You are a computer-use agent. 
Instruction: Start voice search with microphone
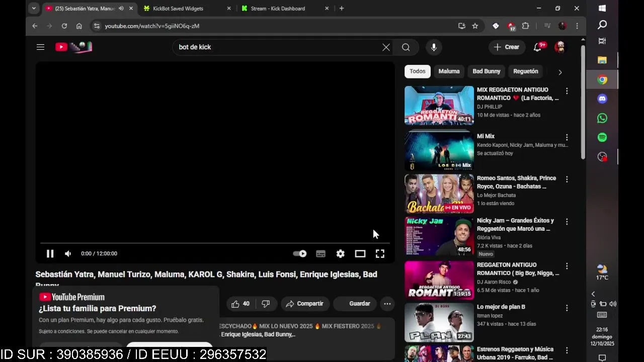click(x=434, y=47)
